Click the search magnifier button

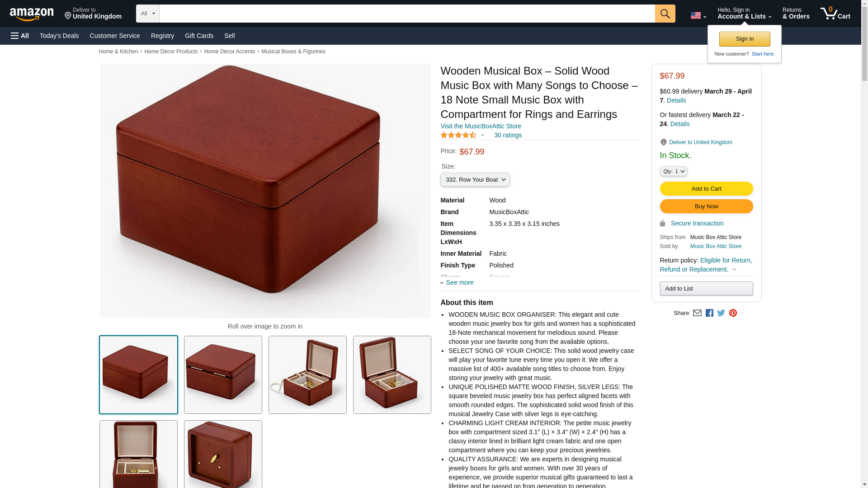(x=665, y=14)
